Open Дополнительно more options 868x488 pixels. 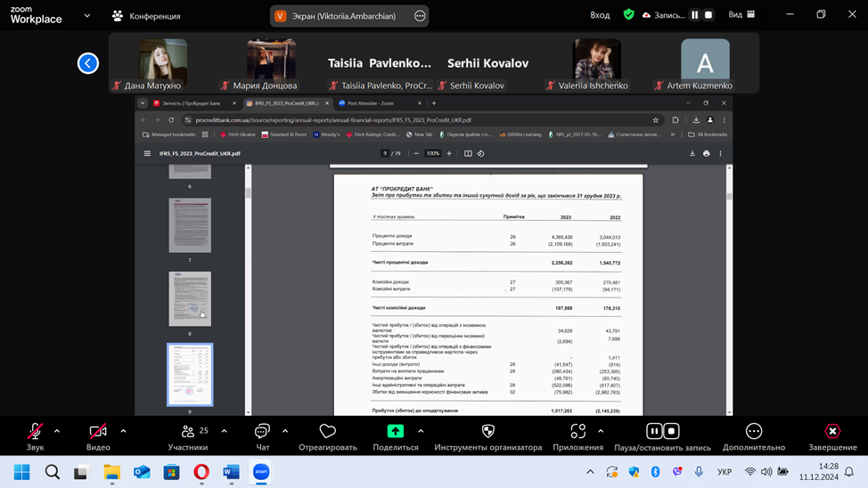(x=754, y=436)
